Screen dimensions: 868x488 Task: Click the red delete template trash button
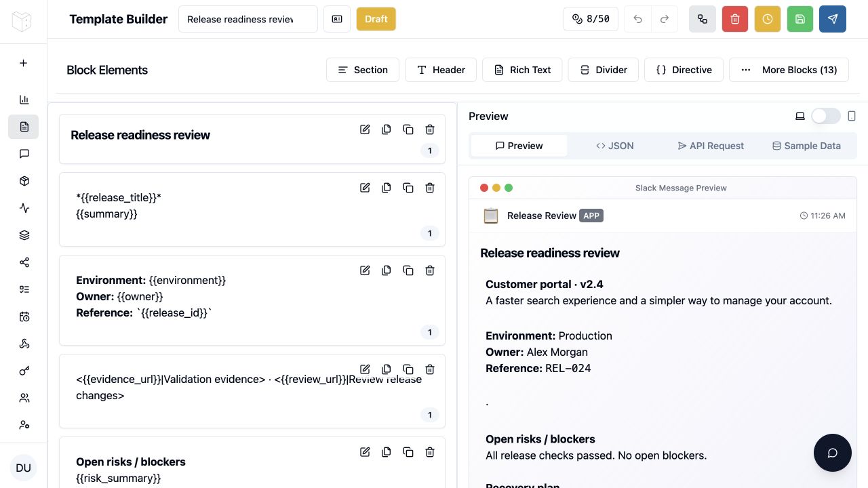(735, 19)
